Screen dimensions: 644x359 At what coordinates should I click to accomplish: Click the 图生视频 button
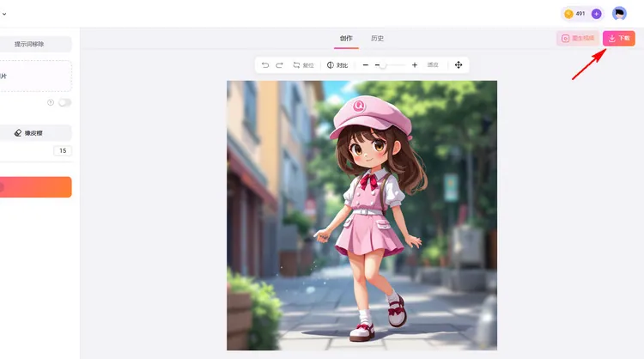point(578,39)
